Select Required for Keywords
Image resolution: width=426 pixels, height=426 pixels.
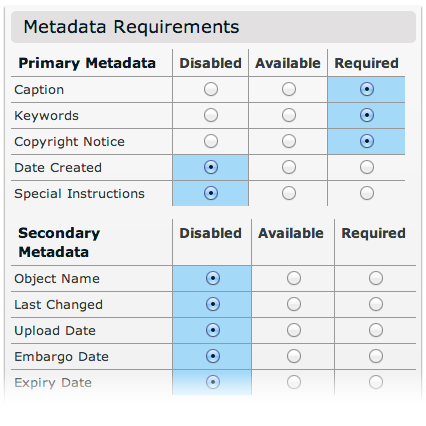[367, 115]
